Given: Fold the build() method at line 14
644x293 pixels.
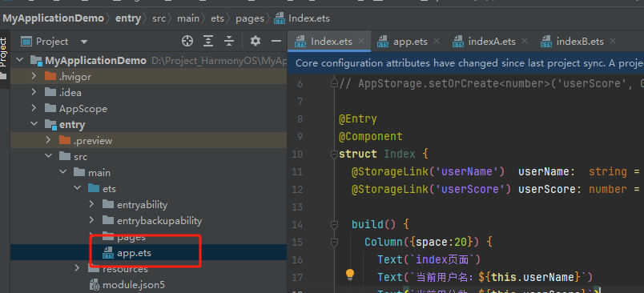Looking at the screenshot, I should coord(334,224).
